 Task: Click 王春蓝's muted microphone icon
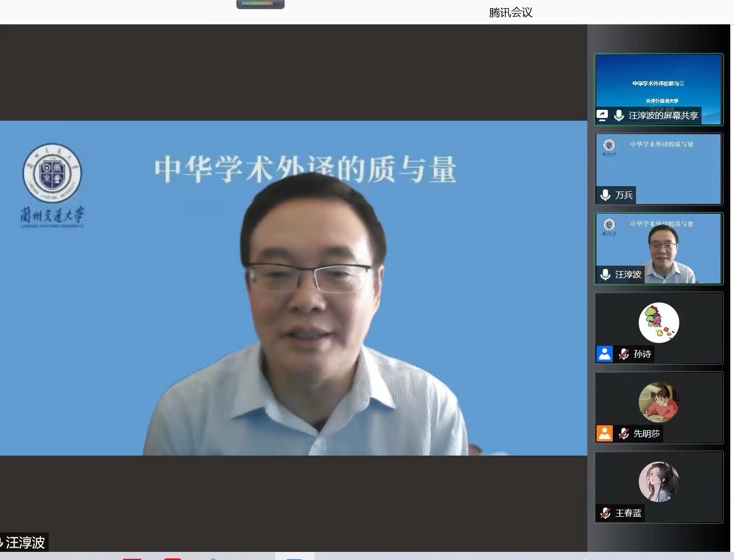tap(606, 513)
